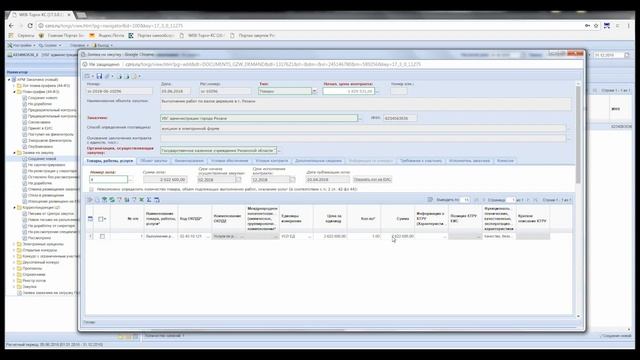This screenshot has width=640, height=360.
Task: Click into the Номер лота input field
Action: click(108, 180)
